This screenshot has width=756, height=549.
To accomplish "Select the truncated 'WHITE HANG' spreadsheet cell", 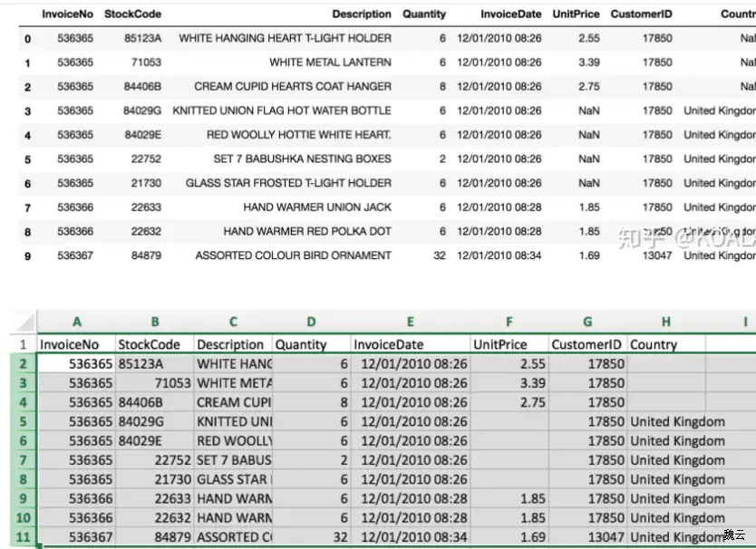I will click(233, 363).
